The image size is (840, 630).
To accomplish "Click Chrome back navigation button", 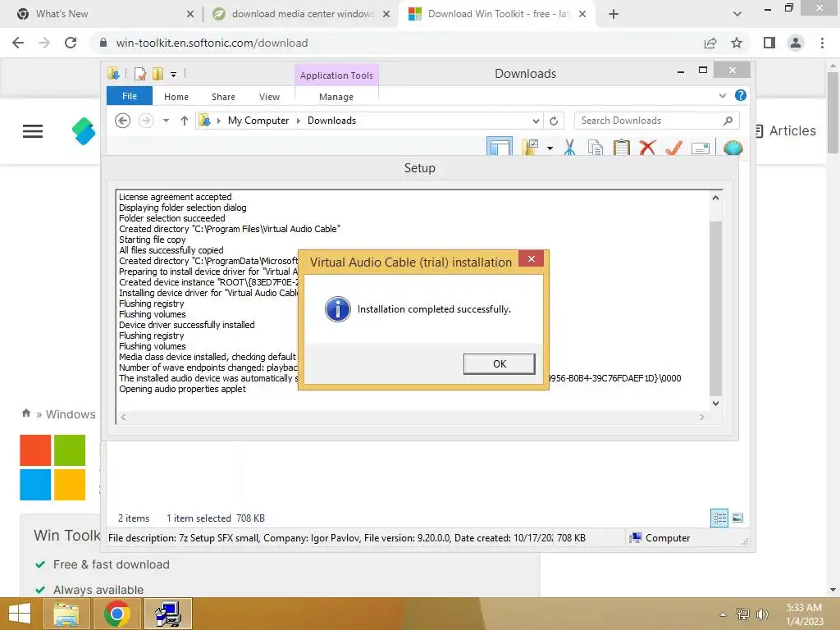I will pos(18,43).
